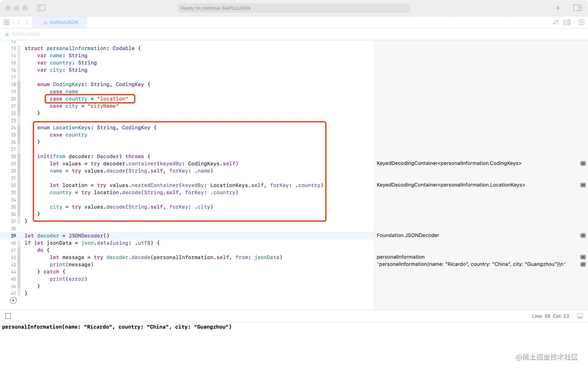588x371 pixels.
Task: Go forward in editor history
Action: pyautogui.click(x=27, y=22)
